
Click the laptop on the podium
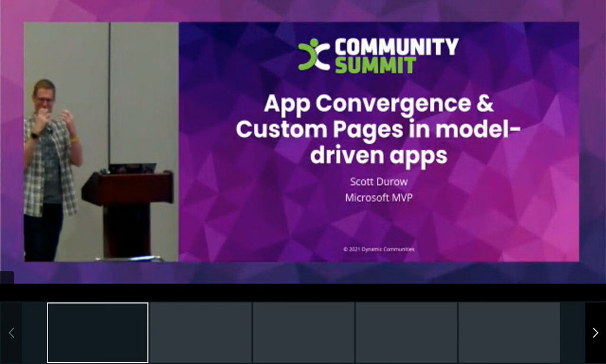(132, 169)
